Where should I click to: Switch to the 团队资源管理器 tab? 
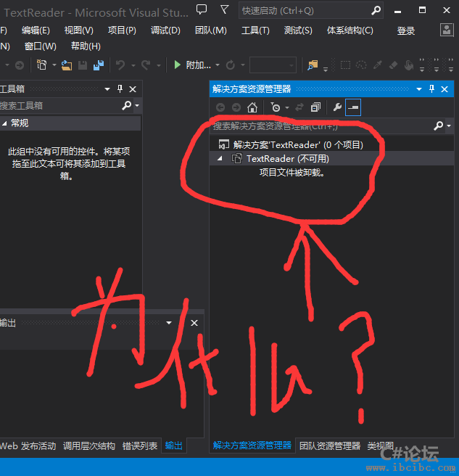(330, 446)
